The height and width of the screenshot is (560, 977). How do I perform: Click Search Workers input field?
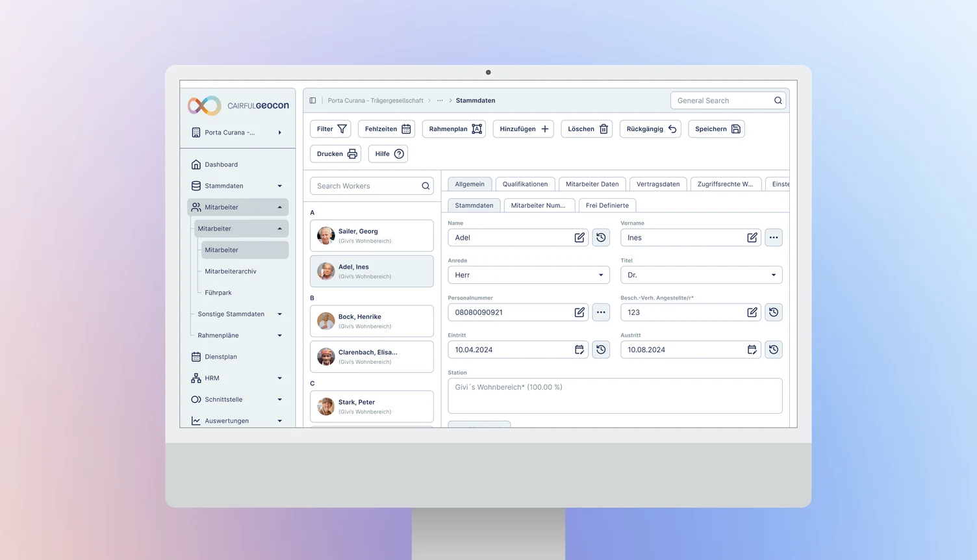point(372,186)
